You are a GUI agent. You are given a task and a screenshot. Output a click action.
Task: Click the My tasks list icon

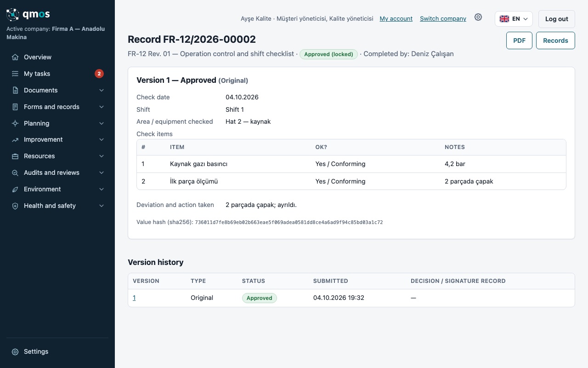(15, 74)
